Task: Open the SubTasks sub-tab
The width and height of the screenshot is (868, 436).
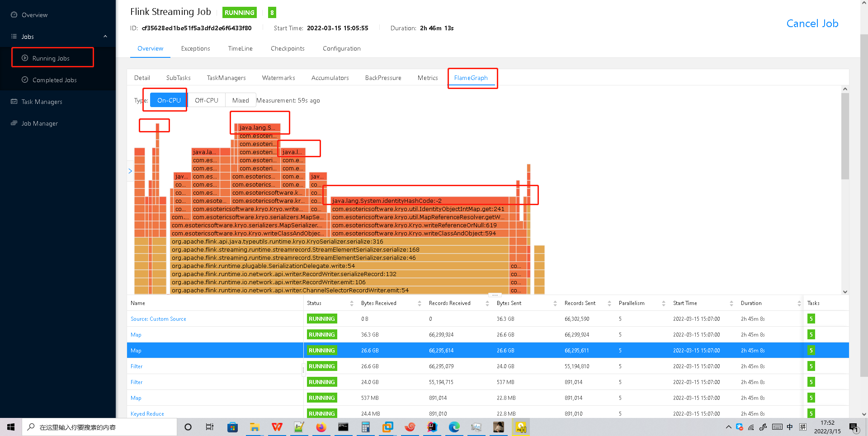Action: (178, 78)
